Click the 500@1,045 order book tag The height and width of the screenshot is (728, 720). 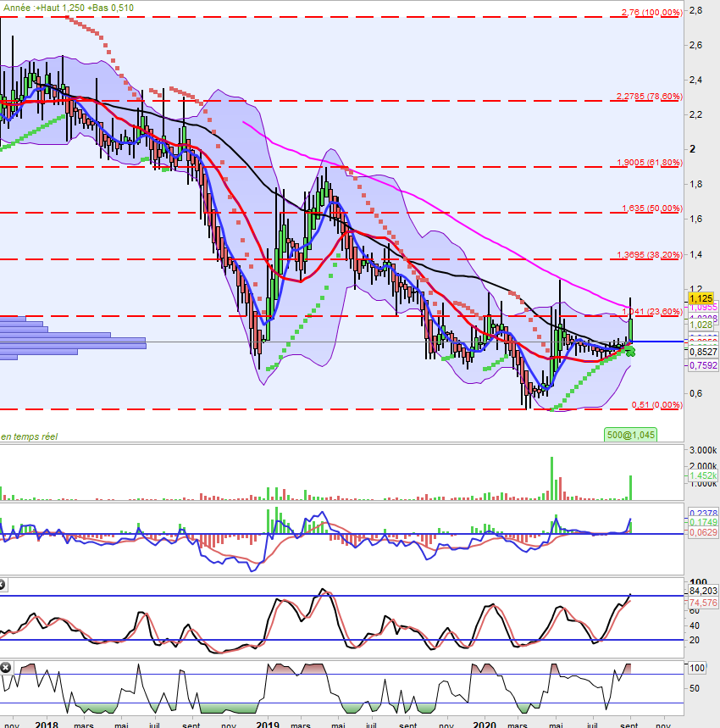pyautogui.click(x=630, y=435)
